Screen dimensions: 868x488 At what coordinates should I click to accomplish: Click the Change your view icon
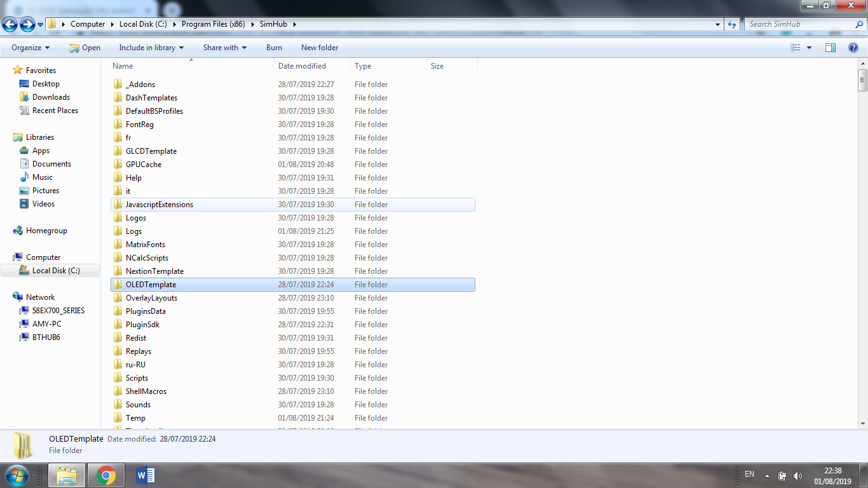796,48
